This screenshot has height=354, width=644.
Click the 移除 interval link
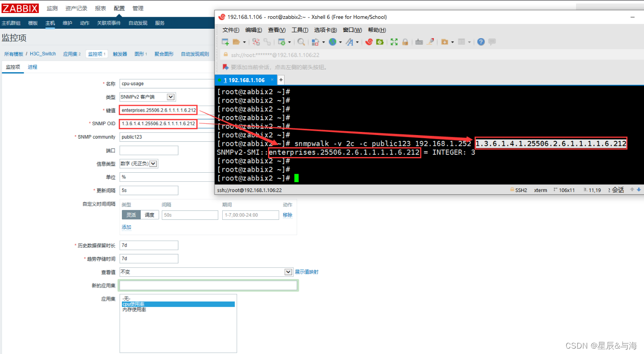pyautogui.click(x=288, y=215)
